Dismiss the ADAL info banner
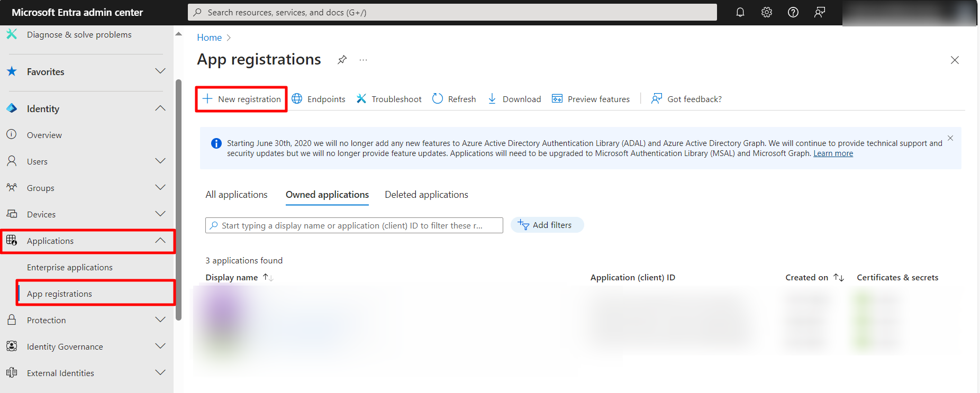Viewport: 980px width, 393px height. tap(950, 138)
